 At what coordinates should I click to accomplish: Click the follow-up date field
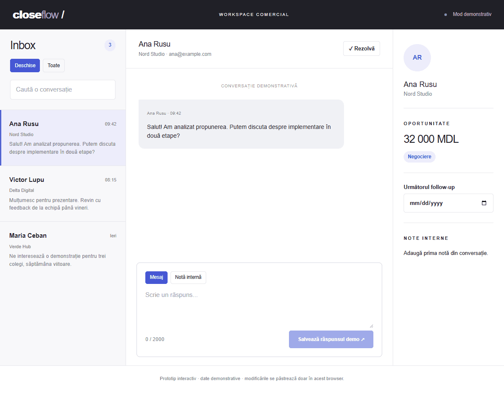[449, 203]
